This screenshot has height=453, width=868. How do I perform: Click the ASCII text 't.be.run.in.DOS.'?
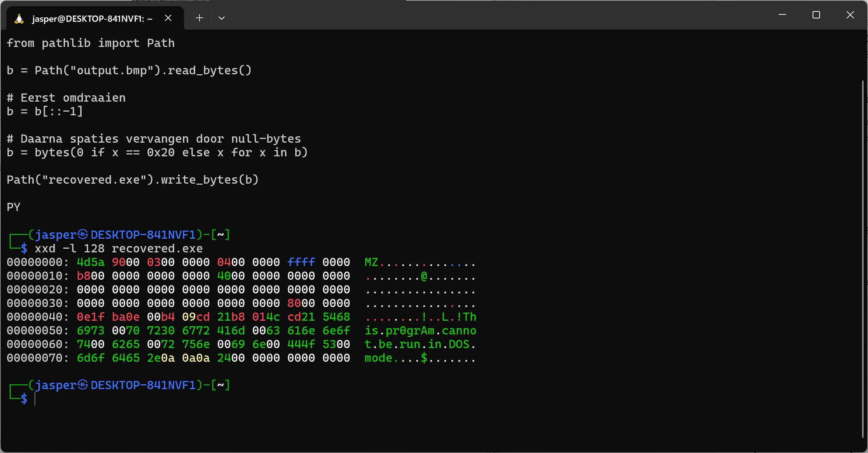click(420, 344)
